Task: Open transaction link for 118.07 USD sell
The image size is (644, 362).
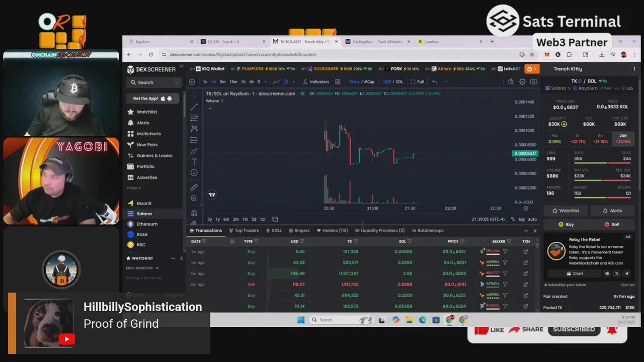Action: 526,285
